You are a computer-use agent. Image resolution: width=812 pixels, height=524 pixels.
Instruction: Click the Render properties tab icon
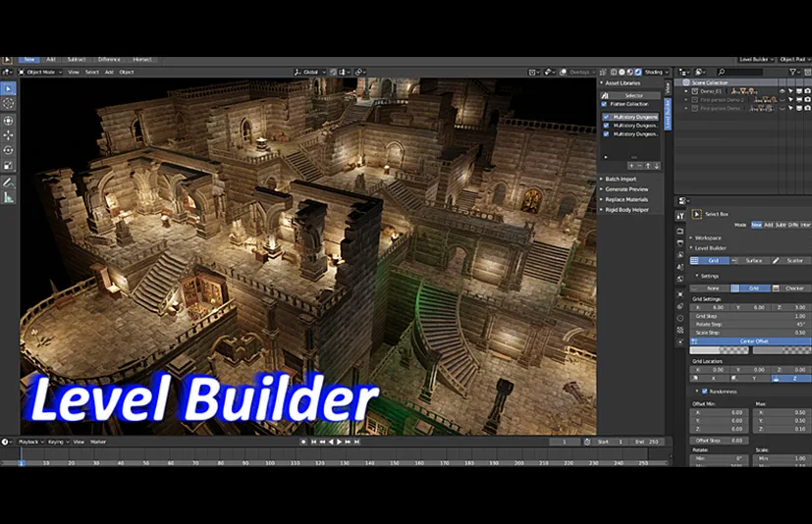(x=680, y=231)
